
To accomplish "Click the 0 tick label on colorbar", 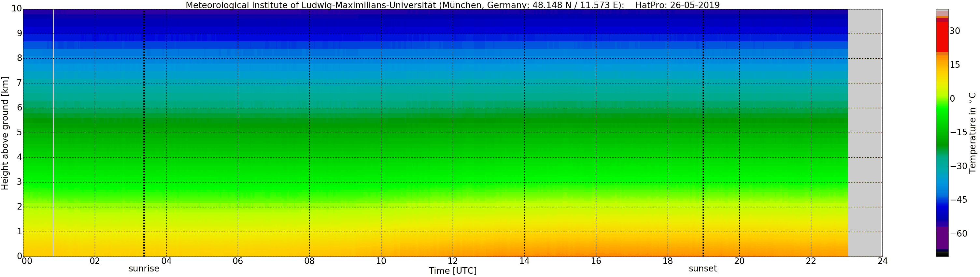I will click(x=952, y=99).
